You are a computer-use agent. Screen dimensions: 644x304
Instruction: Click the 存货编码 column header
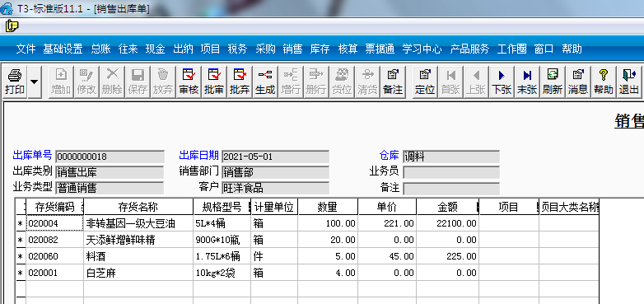pyautogui.click(x=55, y=207)
